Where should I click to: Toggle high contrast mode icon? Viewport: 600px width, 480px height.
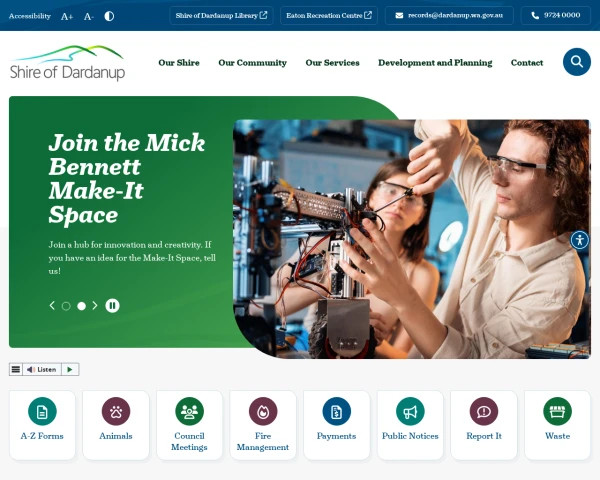109,16
